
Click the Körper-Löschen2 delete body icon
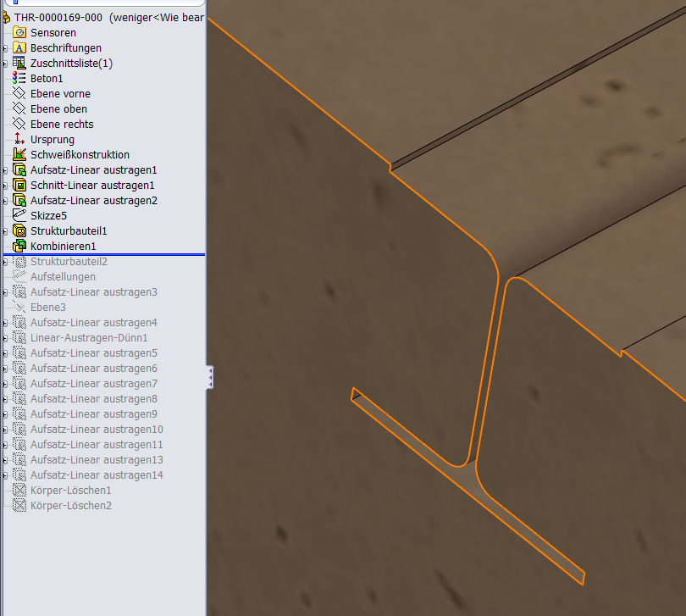pyautogui.click(x=19, y=505)
